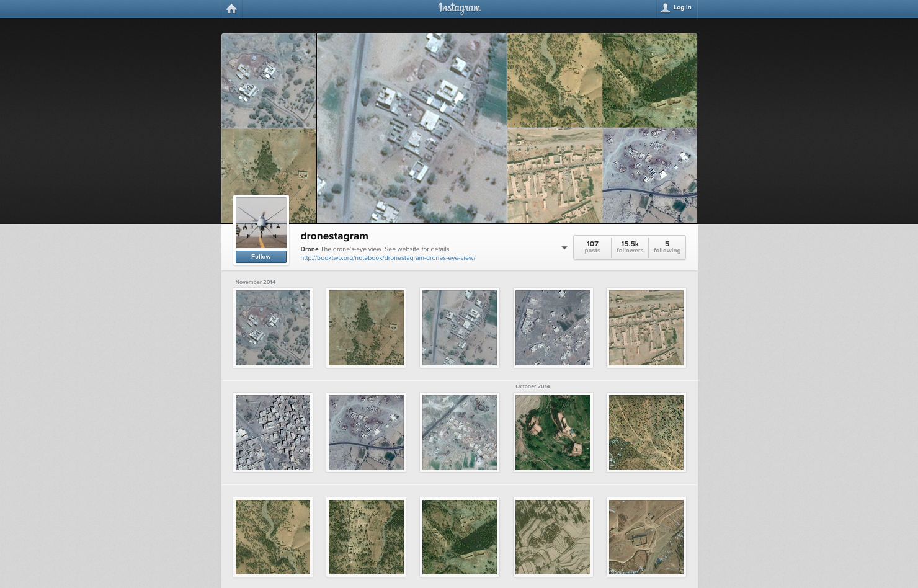Click the dronestagram username heading
The width and height of the screenshot is (918, 588).
[x=334, y=236]
